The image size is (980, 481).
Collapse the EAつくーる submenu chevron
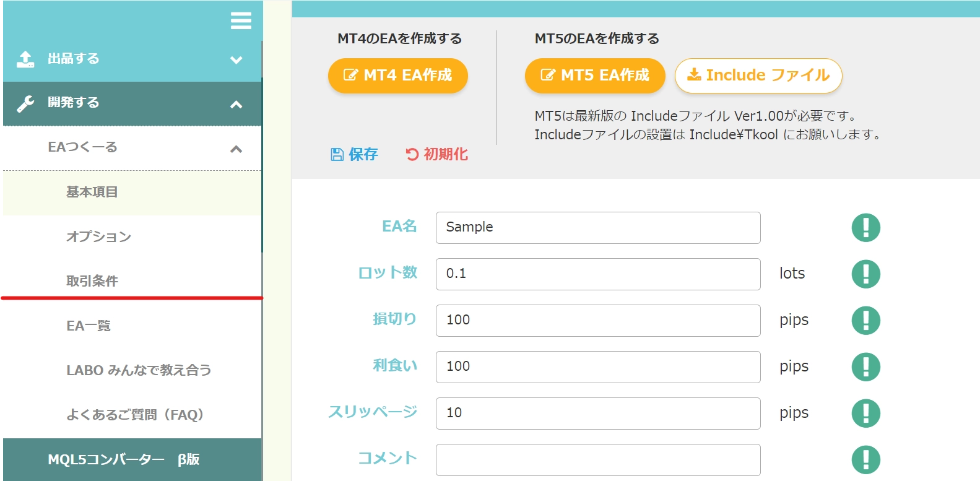236,149
